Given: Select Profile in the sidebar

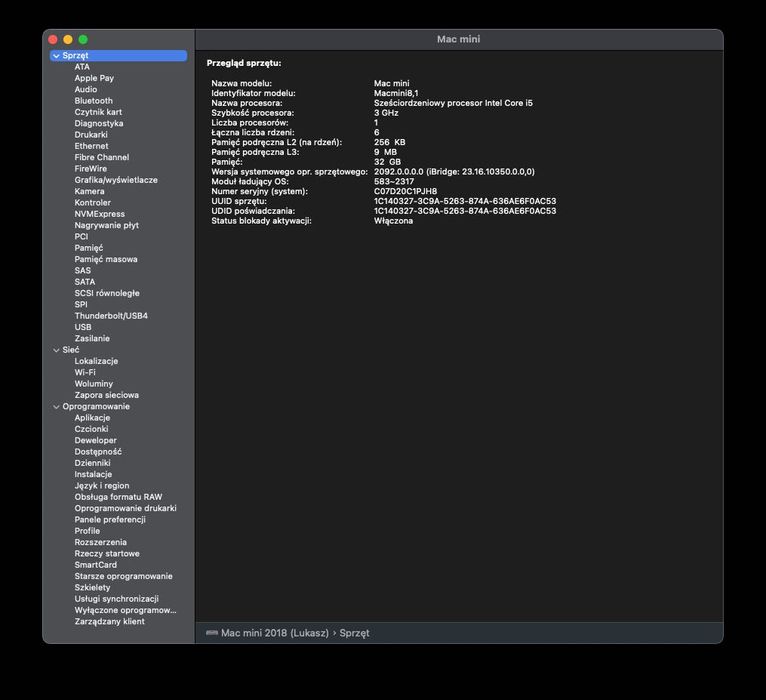Looking at the screenshot, I should [x=87, y=531].
